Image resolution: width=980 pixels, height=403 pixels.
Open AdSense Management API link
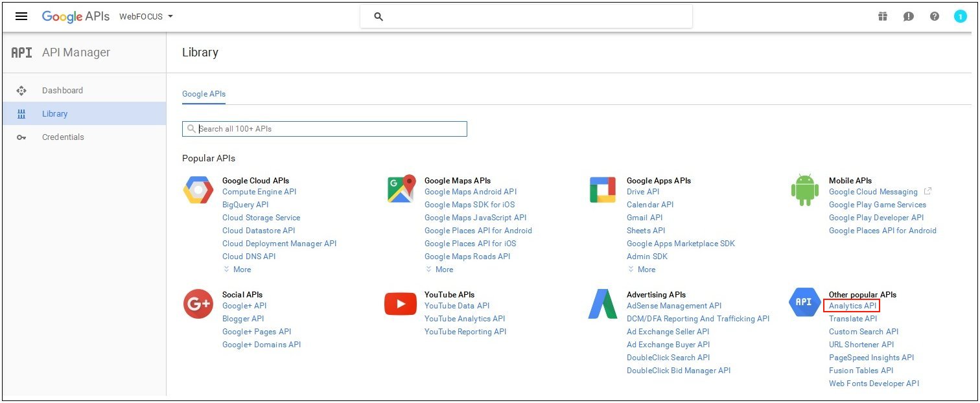(x=674, y=306)
